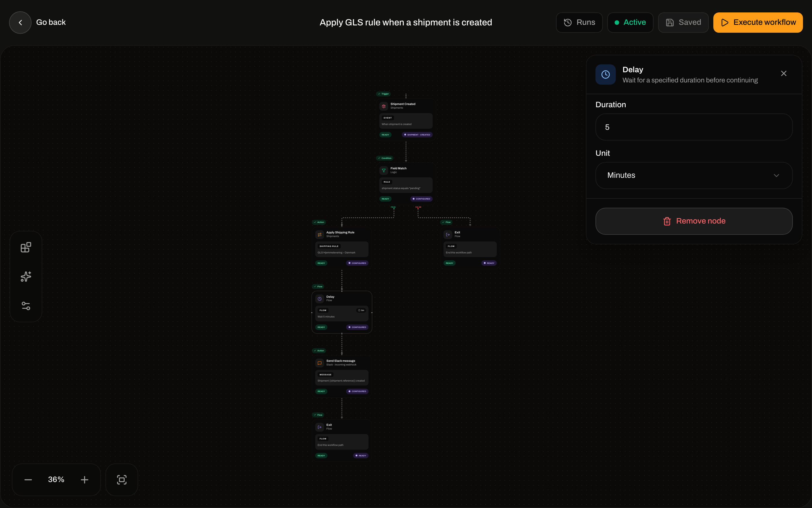Screen dimensions: 812x508
Task: Open the AI sparkle assistant icon
Action: (x=26, y=277)
